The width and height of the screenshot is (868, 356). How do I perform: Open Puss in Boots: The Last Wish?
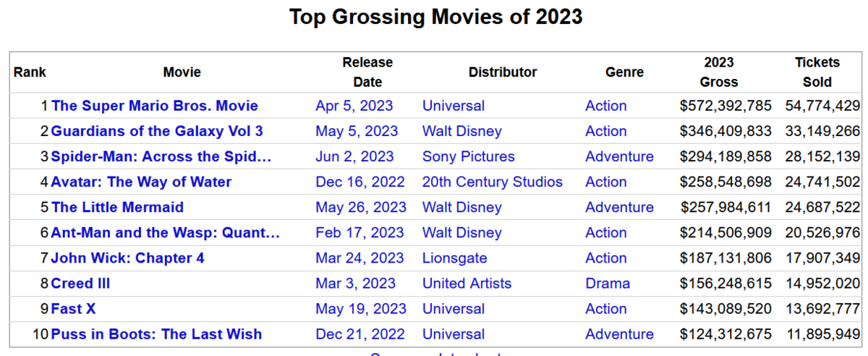[156, 334]
